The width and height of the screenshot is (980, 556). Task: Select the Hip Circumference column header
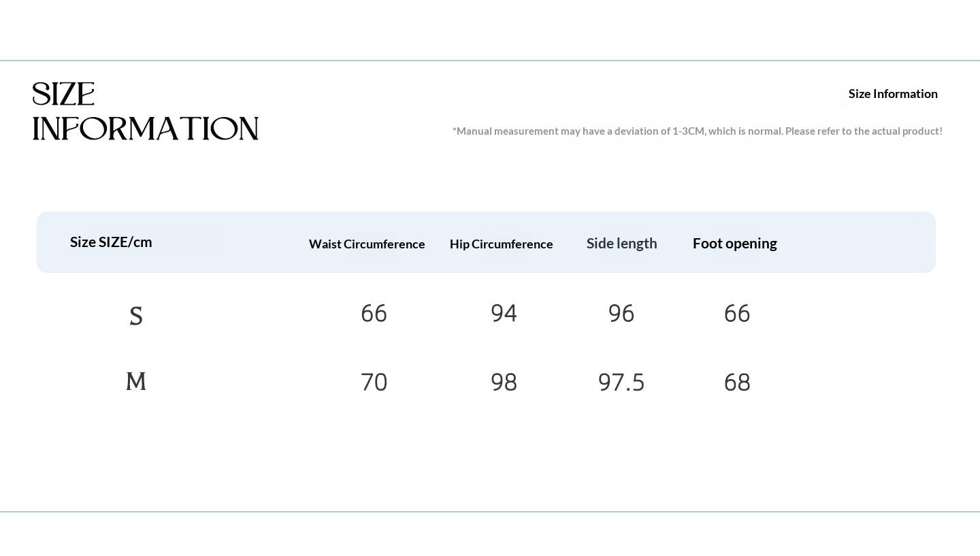pos(502,244)
